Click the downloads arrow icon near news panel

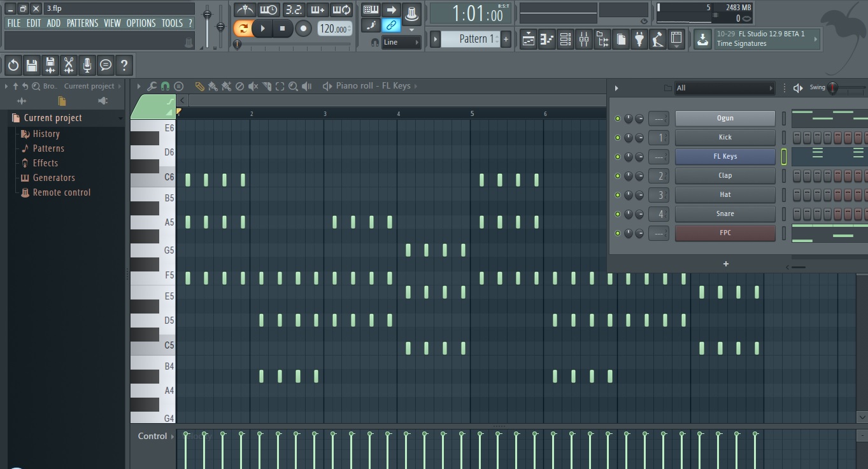702,40
